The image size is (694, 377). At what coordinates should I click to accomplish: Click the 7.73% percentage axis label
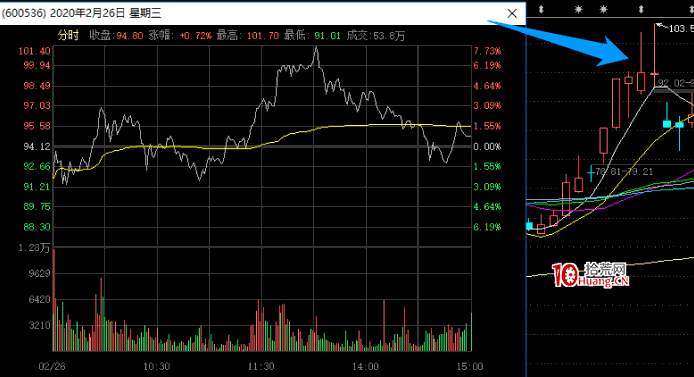(x=487, y=51)
